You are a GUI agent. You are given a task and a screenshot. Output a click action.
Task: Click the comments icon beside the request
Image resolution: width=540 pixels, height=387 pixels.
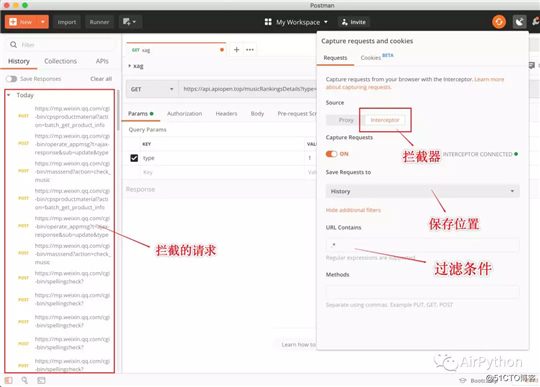(x=531, y=65)
